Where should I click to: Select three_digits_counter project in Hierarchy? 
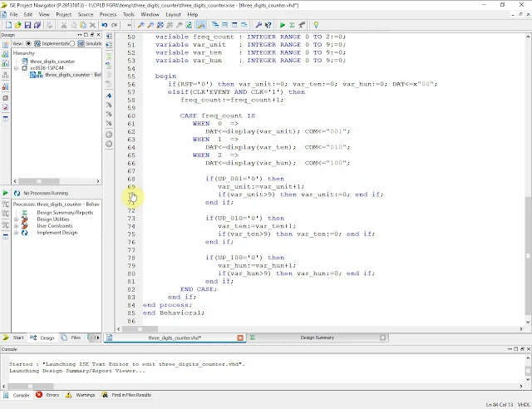[x=52, y=62]
